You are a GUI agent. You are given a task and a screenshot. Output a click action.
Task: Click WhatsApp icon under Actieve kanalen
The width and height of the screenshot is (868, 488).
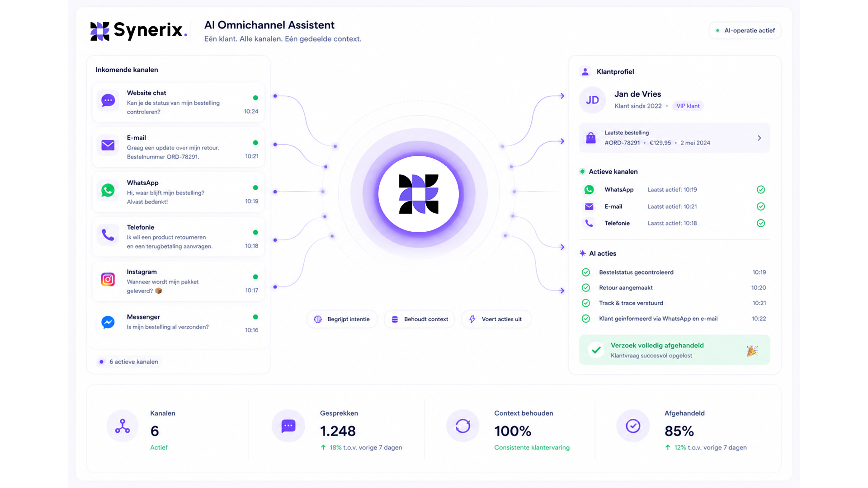pyautogui.click(x=589, y=190)
